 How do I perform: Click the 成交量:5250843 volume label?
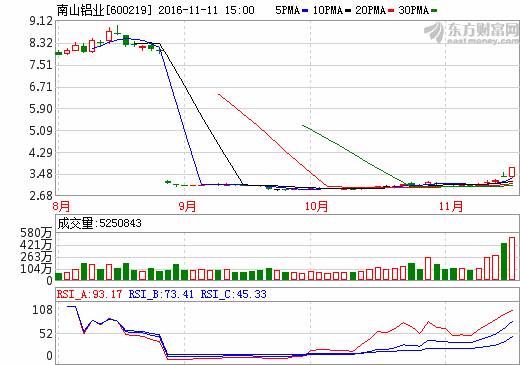pyautogui.click(x=99, y=223)
